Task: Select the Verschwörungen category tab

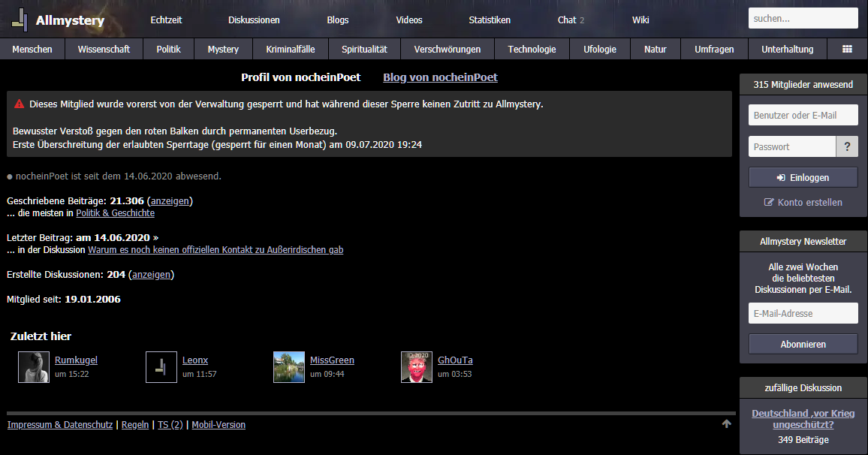Action: click(x=448, y=50)
